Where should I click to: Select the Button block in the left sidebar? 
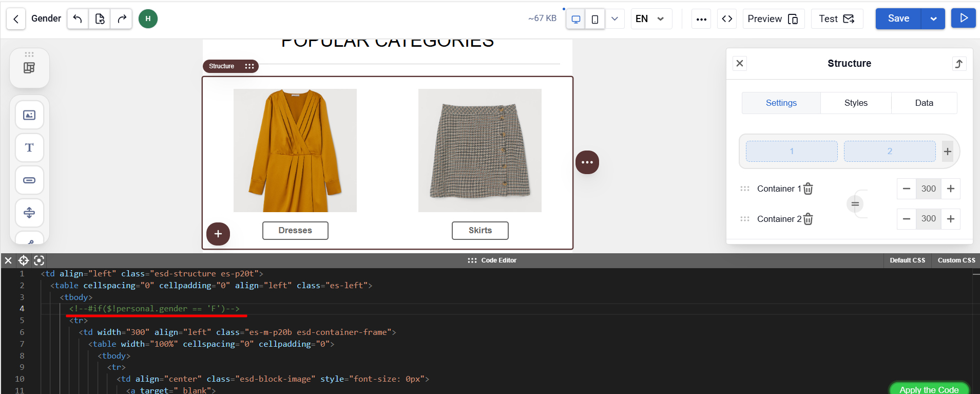[x=29, y=180]
